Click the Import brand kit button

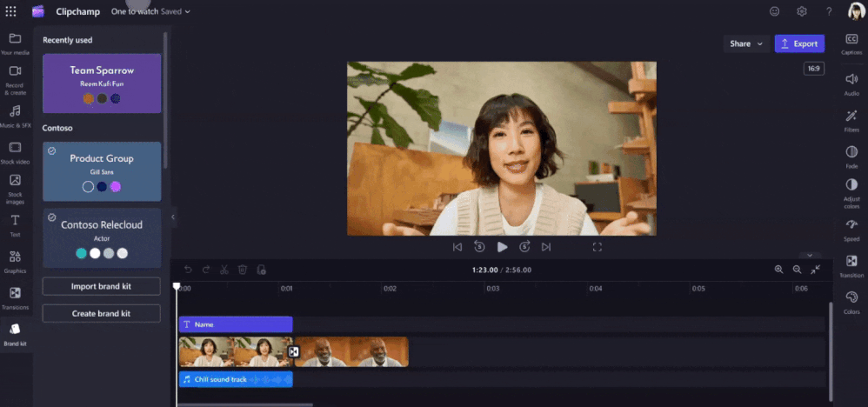click(x=101, y=286)
